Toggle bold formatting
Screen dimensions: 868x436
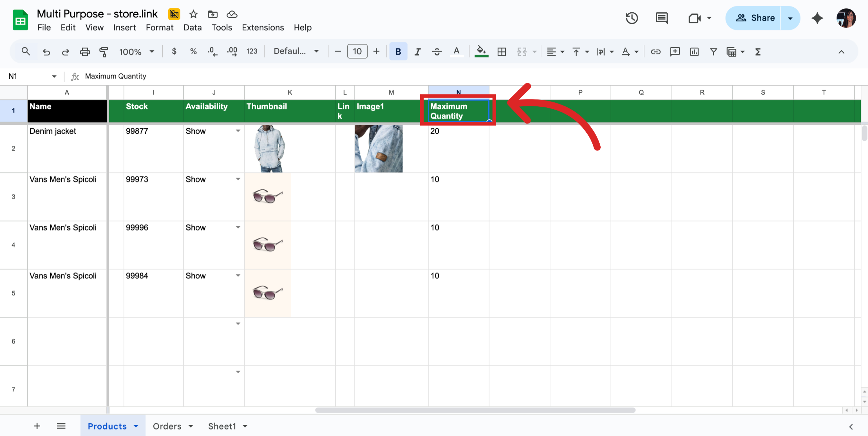(x=398, y=52)
